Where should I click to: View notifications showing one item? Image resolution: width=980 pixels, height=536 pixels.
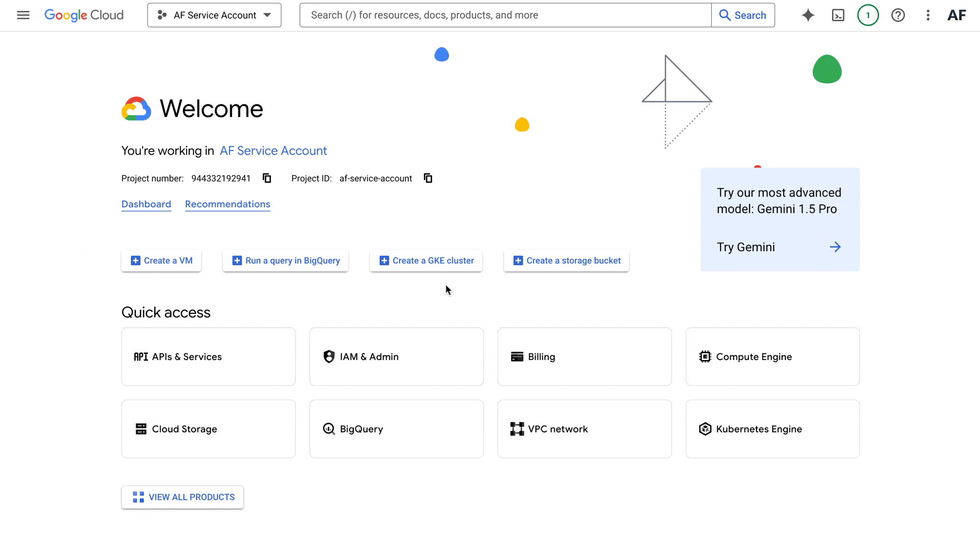click(x=868, y=15)
